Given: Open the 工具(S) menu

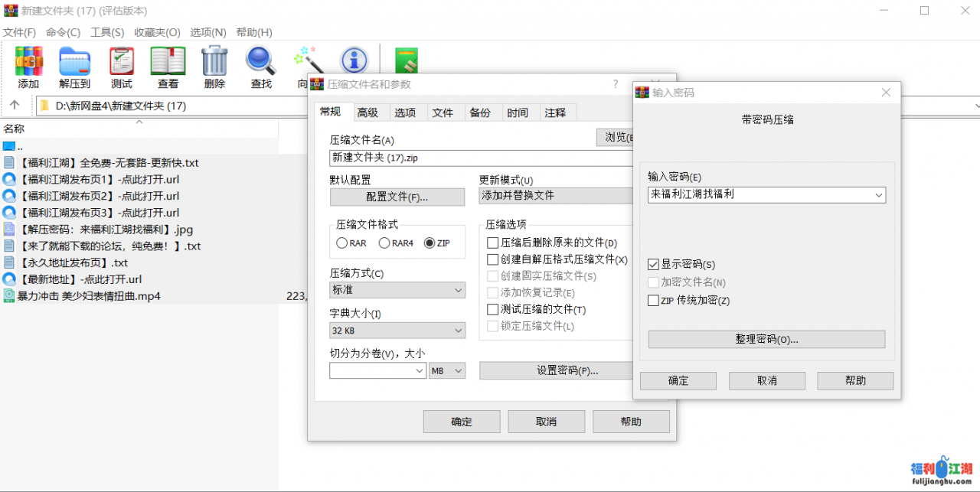Looking at the screenshot, I should 107,32.
